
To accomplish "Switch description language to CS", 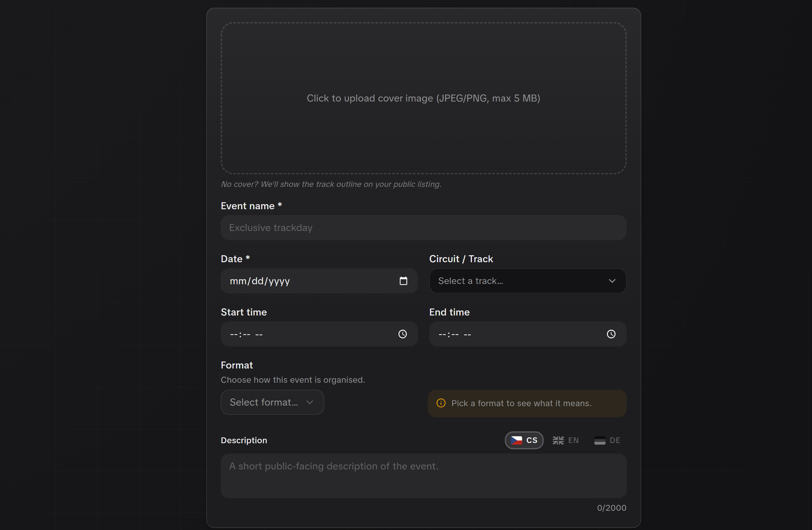I will coord(524,440).
